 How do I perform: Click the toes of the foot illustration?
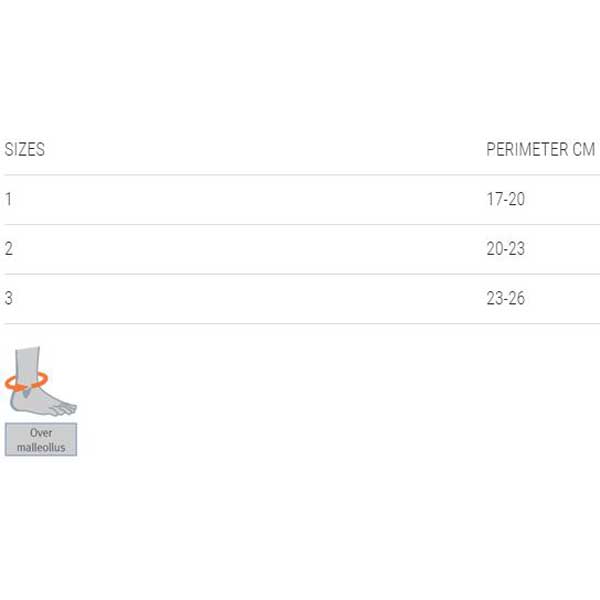(x=64, y=409)
